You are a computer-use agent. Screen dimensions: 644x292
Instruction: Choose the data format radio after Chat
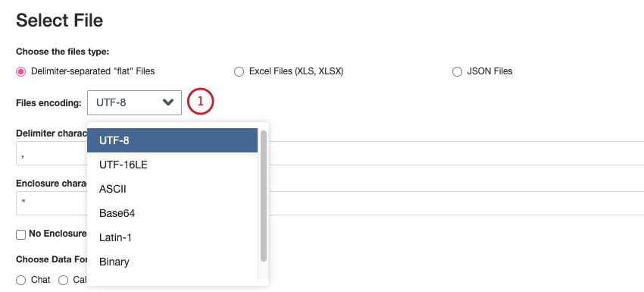[63, 281]
